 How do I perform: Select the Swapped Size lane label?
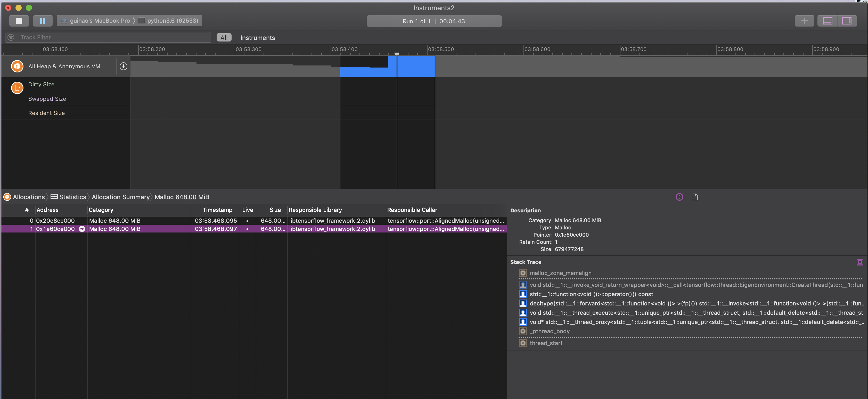pos(47,99)
